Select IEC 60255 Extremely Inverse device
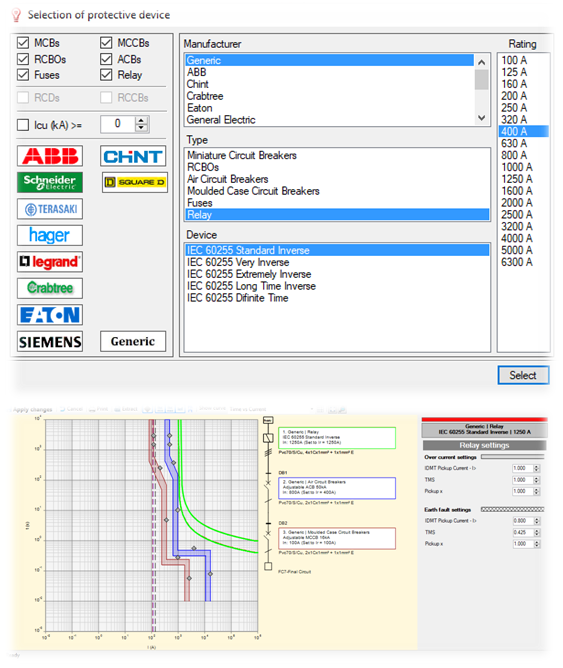This screenshot has width=563, height=668. pos(337,274)
